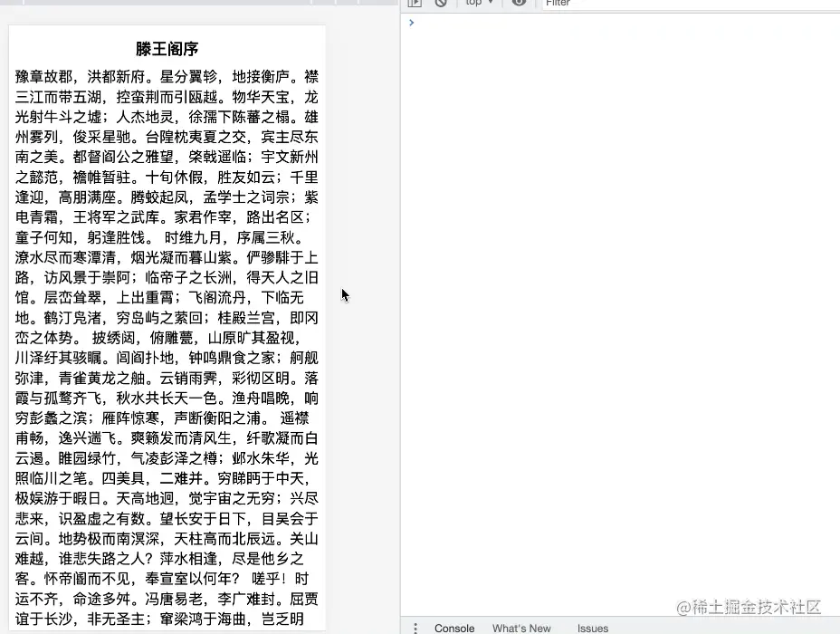Open the drawer overflow menu
Image resolution: width=840 pixels, height=634 pixels.
[415, 627]
